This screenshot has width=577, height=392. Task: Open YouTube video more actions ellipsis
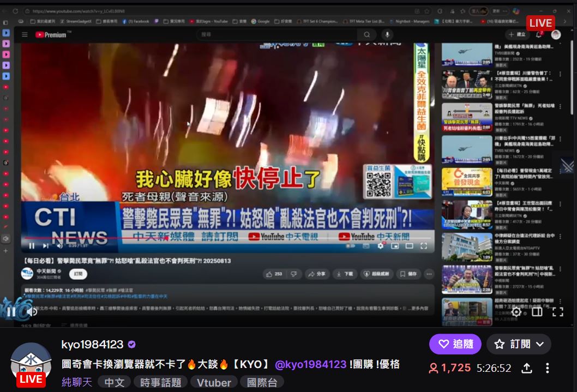[x=429, y=274]
